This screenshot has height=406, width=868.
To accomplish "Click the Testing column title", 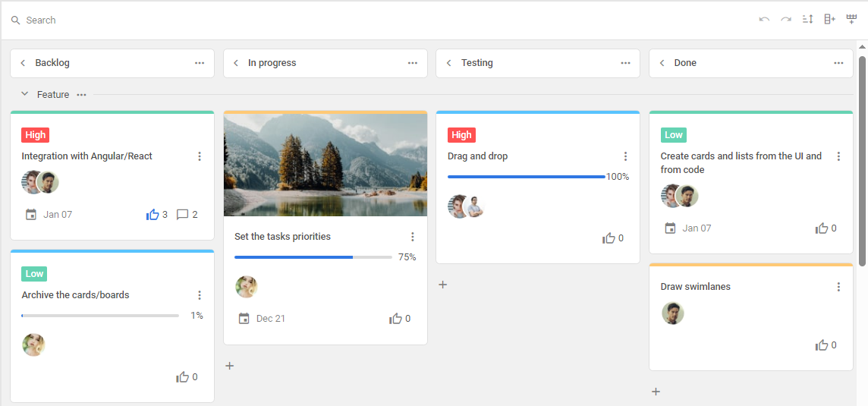I will (477, 63).
